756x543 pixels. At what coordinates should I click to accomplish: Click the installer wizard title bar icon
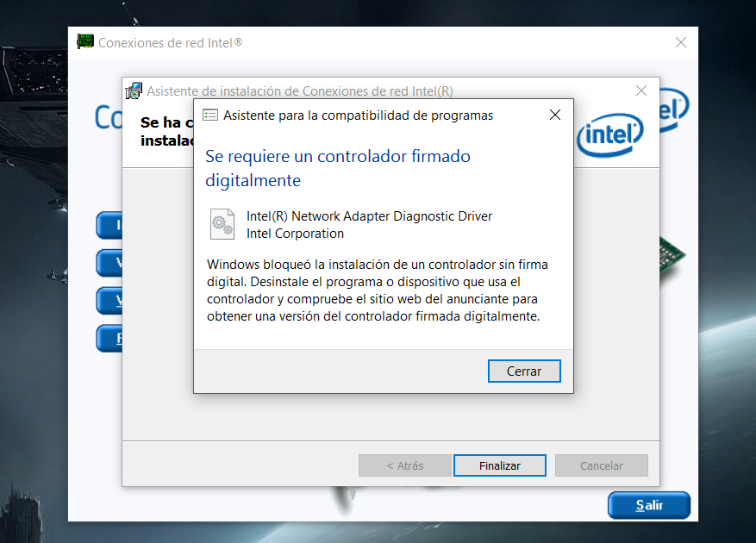point(134,90)
